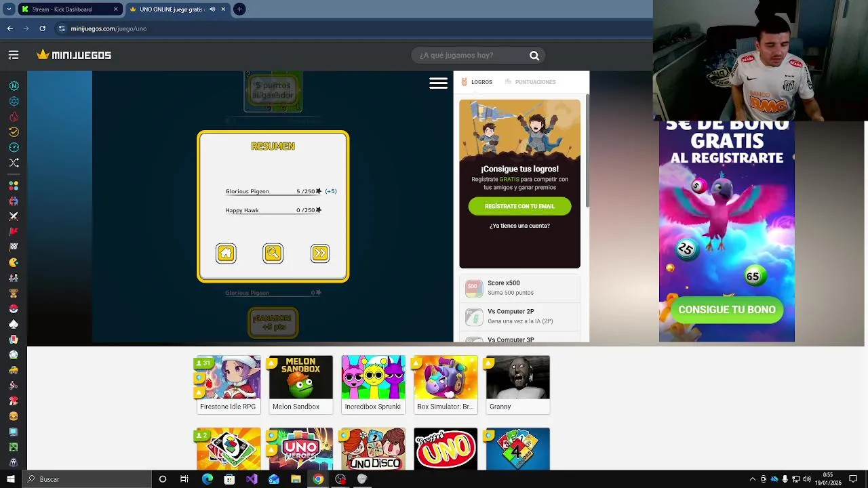Open Task View on the taskbar

184,479
